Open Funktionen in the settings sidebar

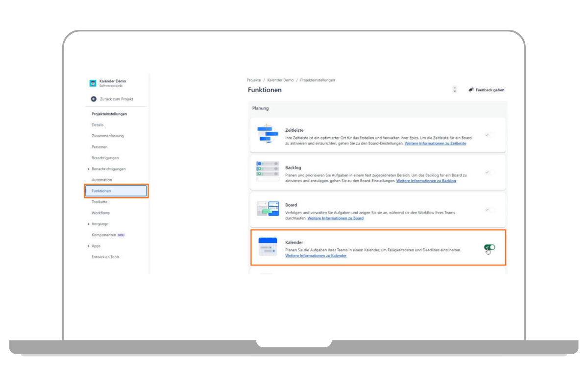point(116,191)
